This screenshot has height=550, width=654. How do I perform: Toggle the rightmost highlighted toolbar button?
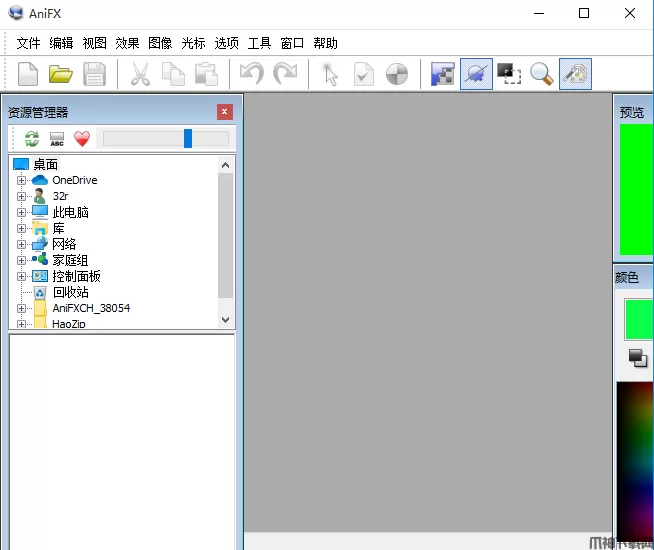tap(575, 74)
